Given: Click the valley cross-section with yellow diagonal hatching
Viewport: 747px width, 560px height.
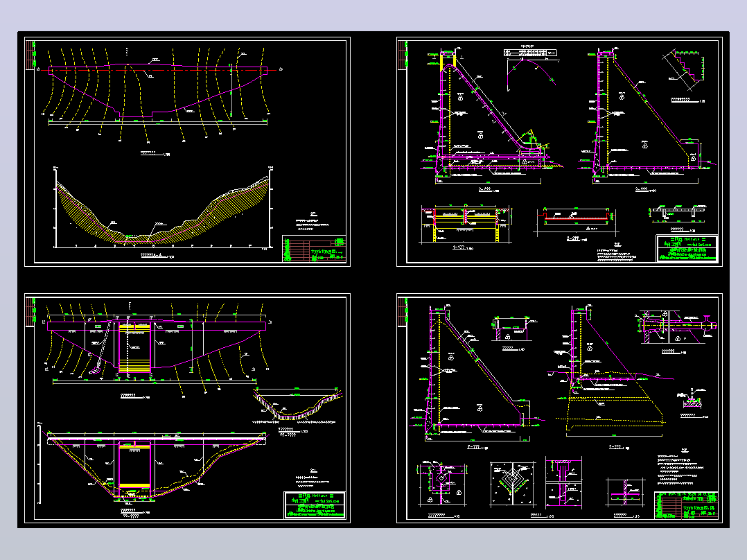Looking at the screenshot, I should point(163,208).
